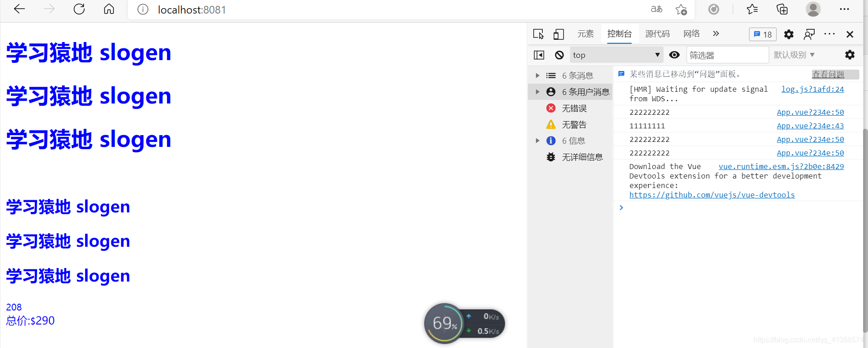View site information icon in address bar
The image size is (868, 348).
coord(143,9)
